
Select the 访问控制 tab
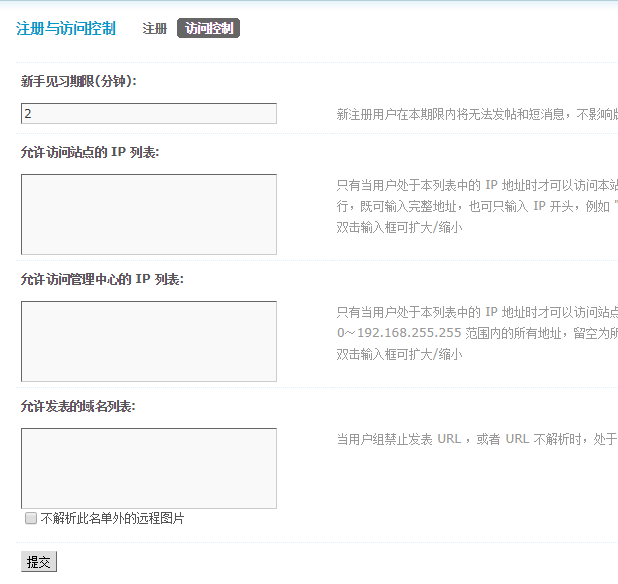[x=208, y=28]
